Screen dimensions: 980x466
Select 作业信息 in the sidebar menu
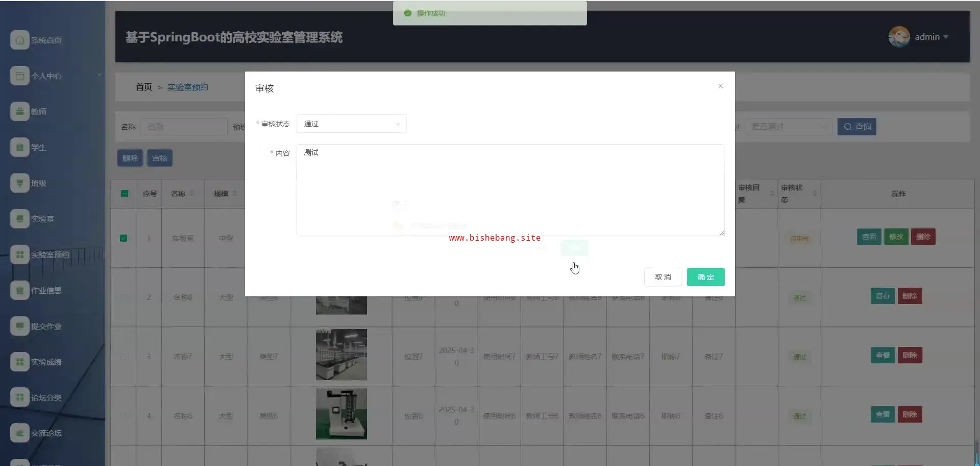tap(46, 291)
